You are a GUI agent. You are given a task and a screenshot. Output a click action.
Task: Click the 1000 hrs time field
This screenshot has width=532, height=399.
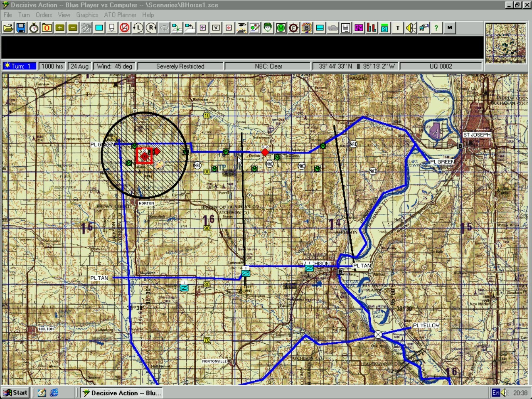pyautogui.click(x=52, y=66)
